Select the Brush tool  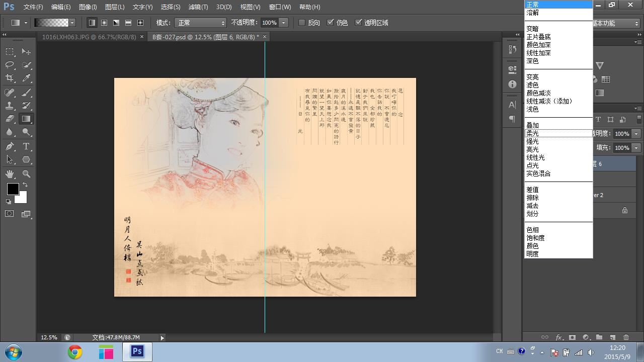(x=26, y=93)
